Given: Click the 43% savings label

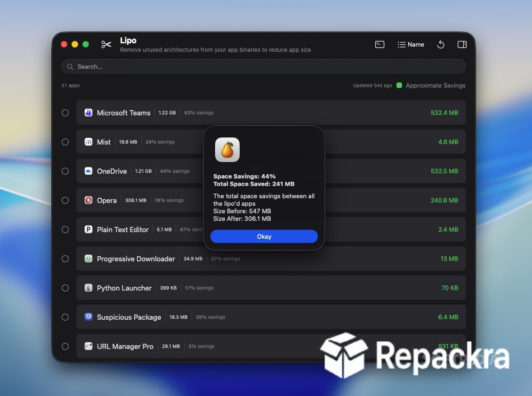Looking at the screenshot, I should [x=199, y=113].
